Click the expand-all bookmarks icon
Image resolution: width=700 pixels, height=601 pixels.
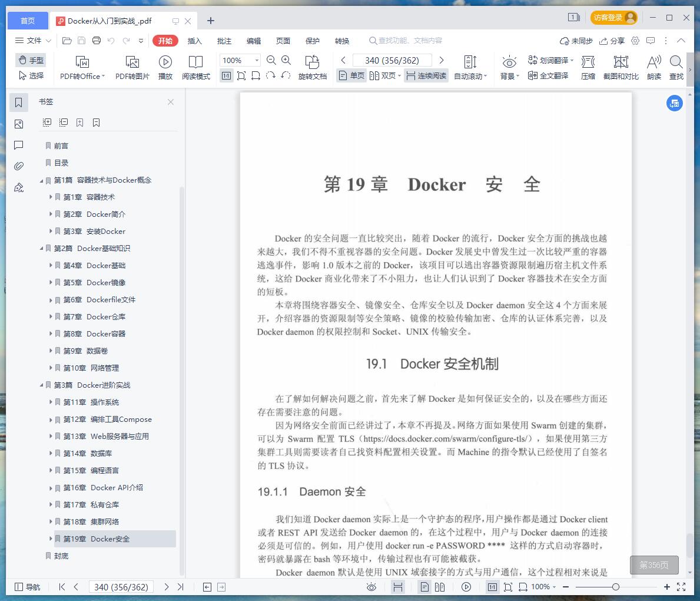click(47, 123)
